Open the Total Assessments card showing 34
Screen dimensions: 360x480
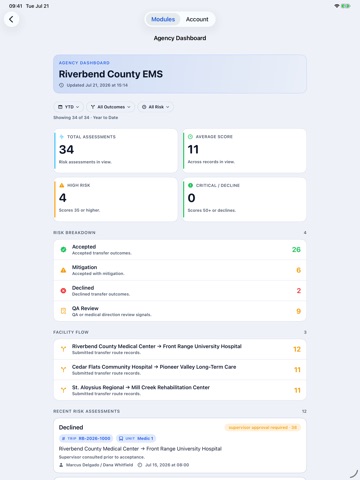click(116, 151)
